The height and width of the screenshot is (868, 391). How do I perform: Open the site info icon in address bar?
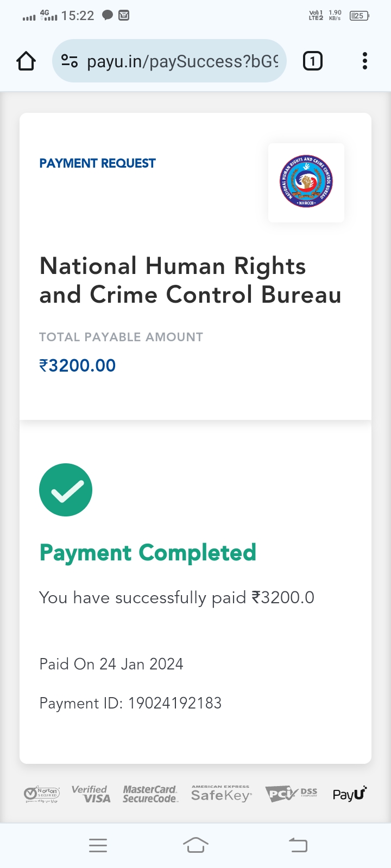coord(69,61)
